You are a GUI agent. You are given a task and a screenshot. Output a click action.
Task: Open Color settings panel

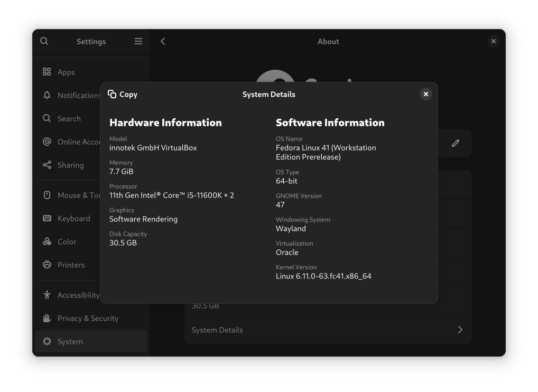coord(67,241)
